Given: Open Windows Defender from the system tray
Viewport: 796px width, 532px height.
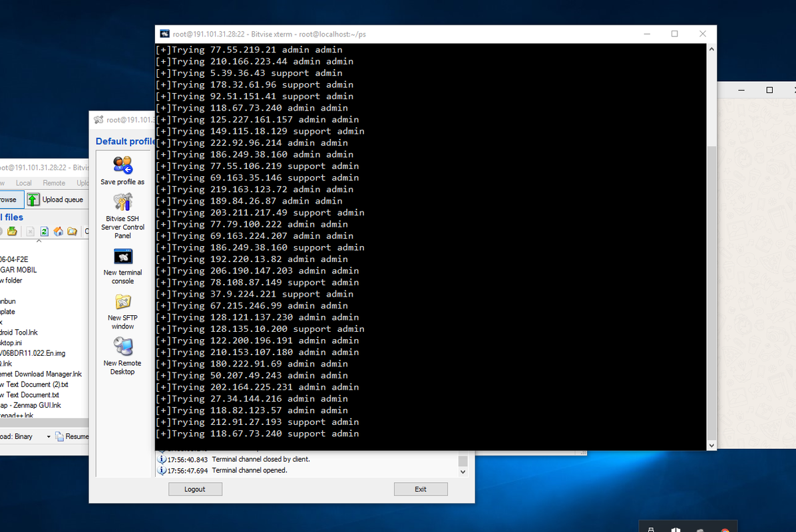Looking at the screenshot, I should click(675, 530).
